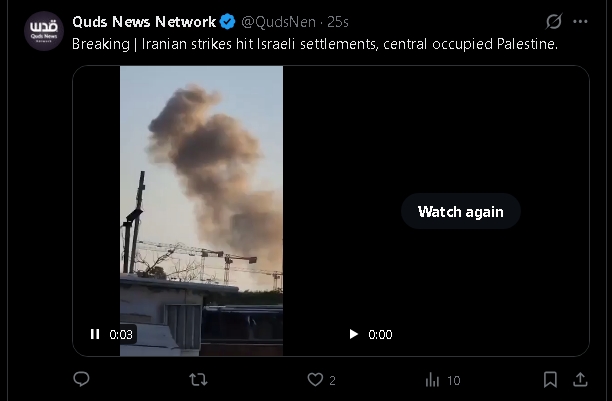Viewport: 612px width, 401px height.
Task: Open the @QudsNen handle link
Action: [278, 22]
